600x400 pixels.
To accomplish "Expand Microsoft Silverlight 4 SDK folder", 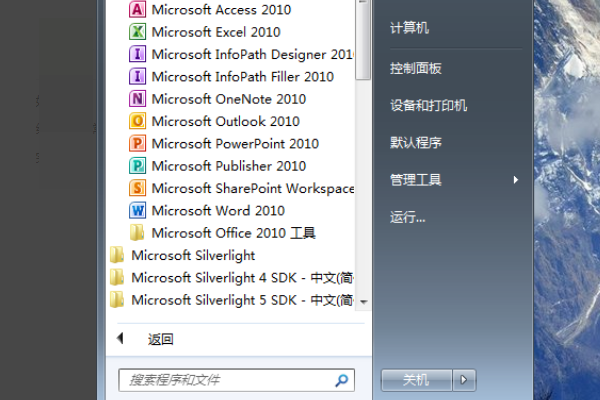I will pos(242,277).
